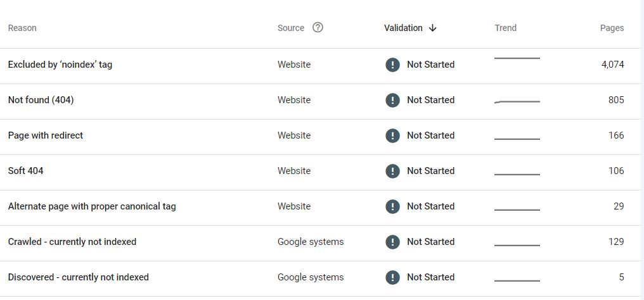Toggle the Validation sort arrow
The width and height of the screenshot is (644, 300).
tap(432, 28)
